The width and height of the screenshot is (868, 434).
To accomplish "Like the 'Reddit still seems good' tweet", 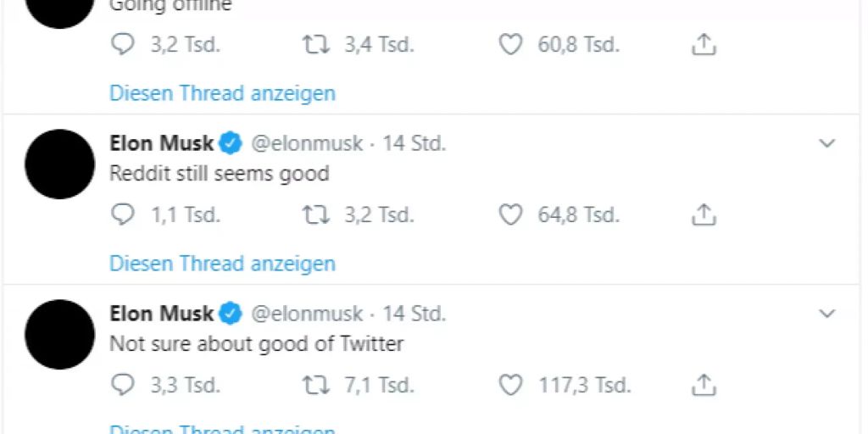I will pyautogui.click(x=510, y=215).
